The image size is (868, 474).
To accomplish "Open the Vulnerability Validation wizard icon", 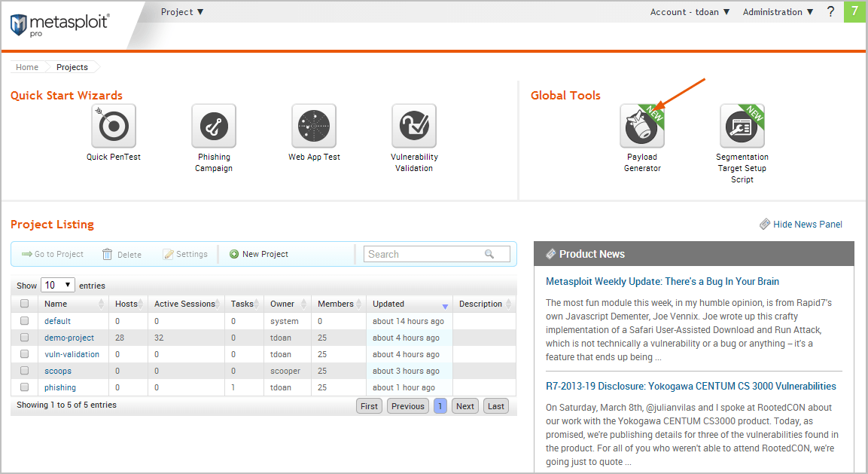I will (x=414, y=127).
